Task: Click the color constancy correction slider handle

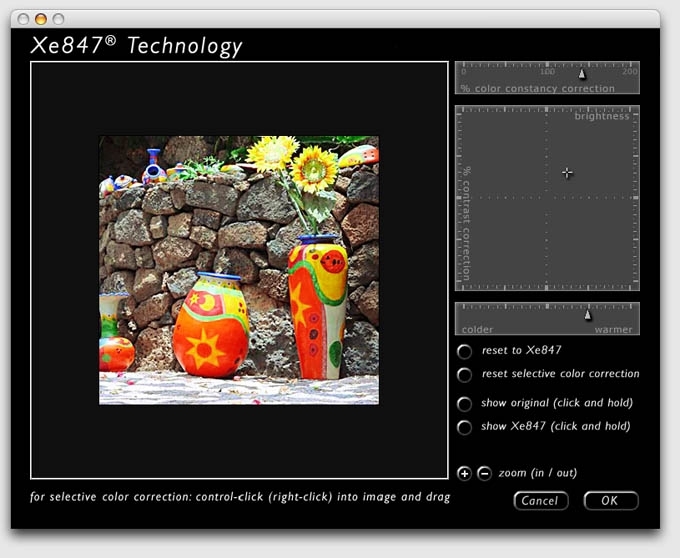Action: click(x=582, y=75)
